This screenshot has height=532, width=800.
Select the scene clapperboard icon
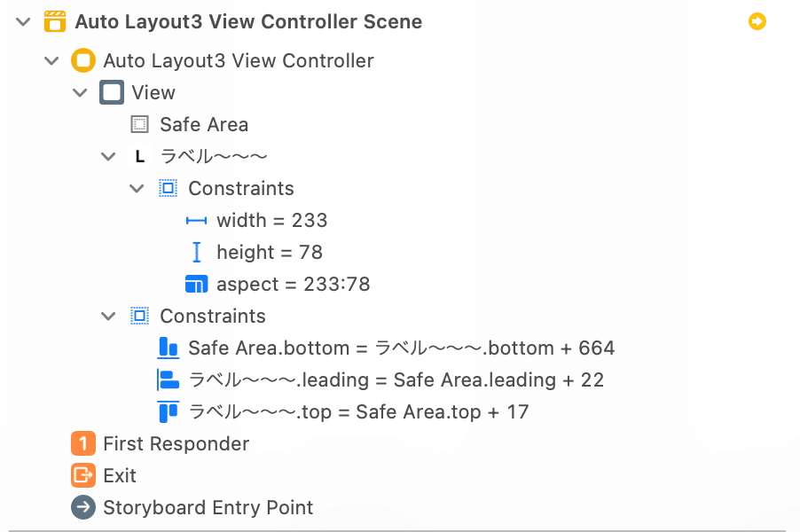(x=55, y=21)
